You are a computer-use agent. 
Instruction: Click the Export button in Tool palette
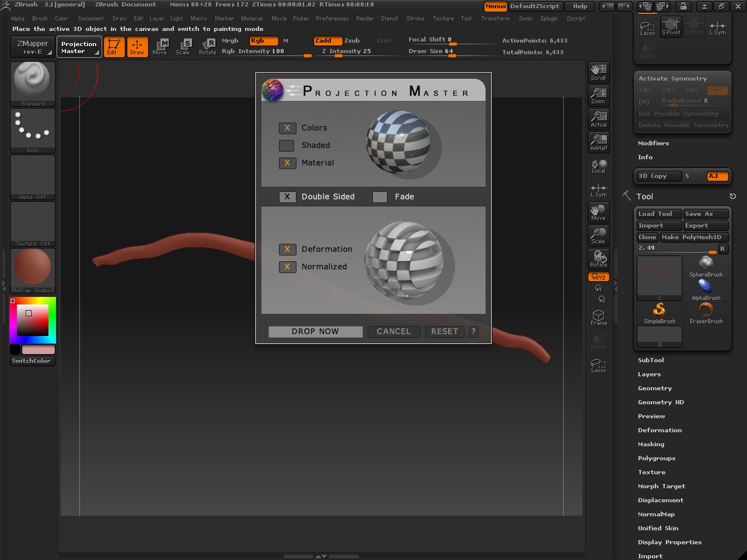706,226
